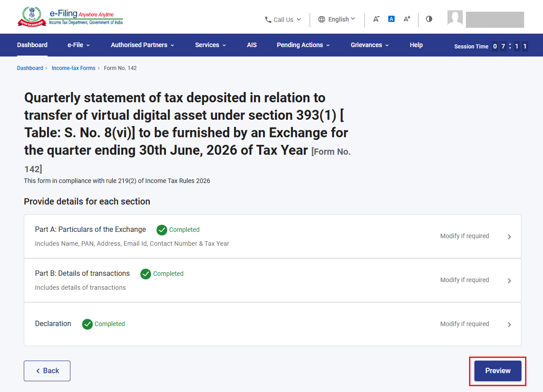Open the Call Us dropdown
The width and height of the screenshot is (543, 392).
[283, 20]
